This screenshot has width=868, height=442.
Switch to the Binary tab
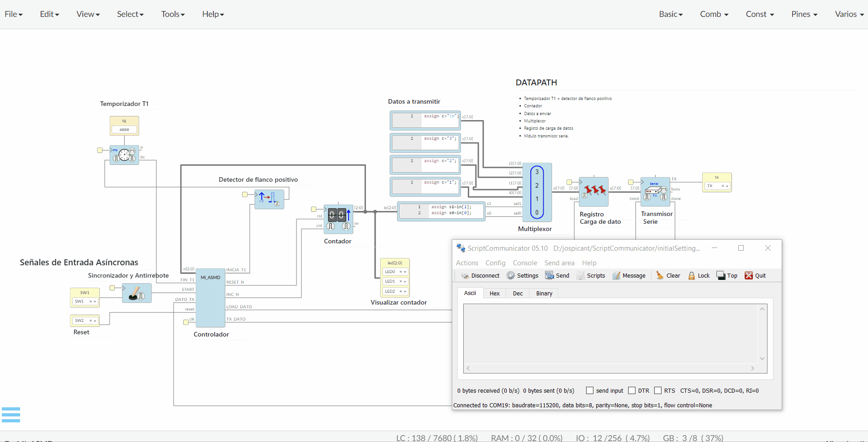tap(544, 293)
